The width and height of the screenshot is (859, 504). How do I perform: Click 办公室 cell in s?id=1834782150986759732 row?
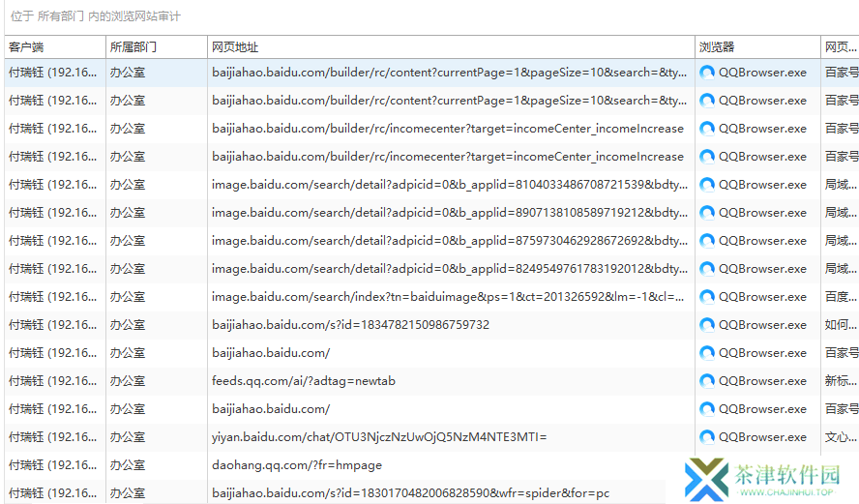click(x=128, y=325)
